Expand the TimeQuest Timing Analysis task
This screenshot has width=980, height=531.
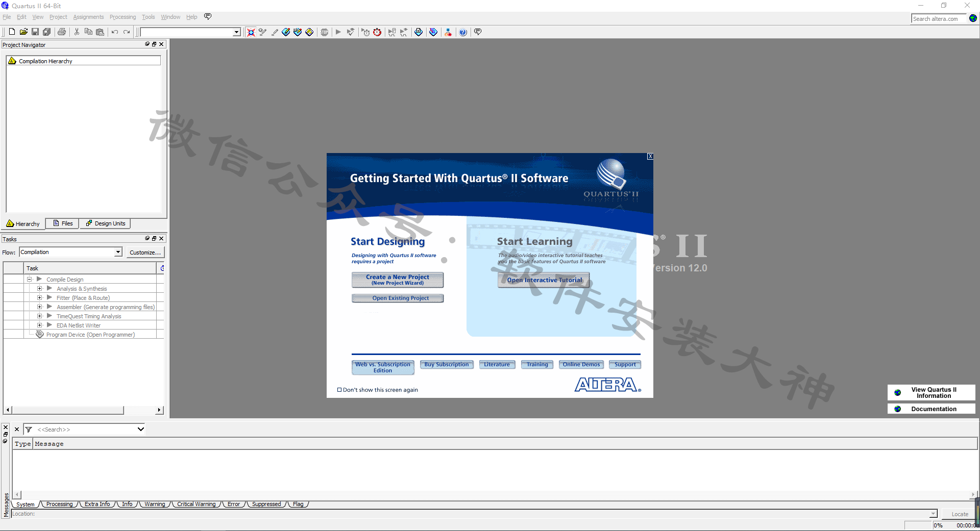[x=40, y=316]
